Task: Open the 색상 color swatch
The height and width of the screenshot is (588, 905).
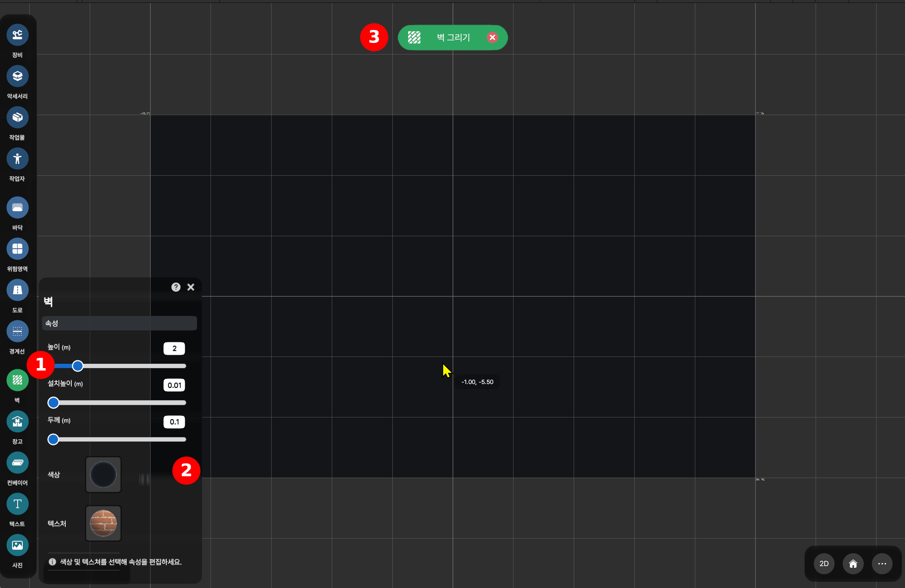Action: pos(103,475)
